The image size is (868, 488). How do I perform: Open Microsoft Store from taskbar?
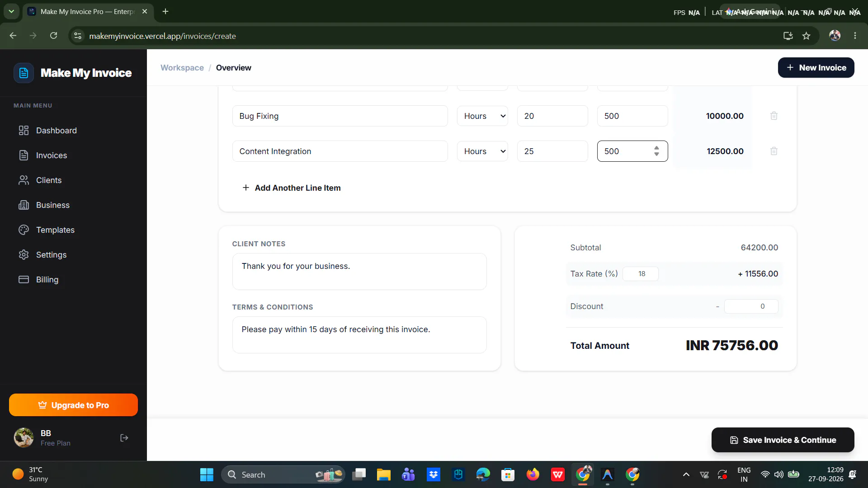508,474
